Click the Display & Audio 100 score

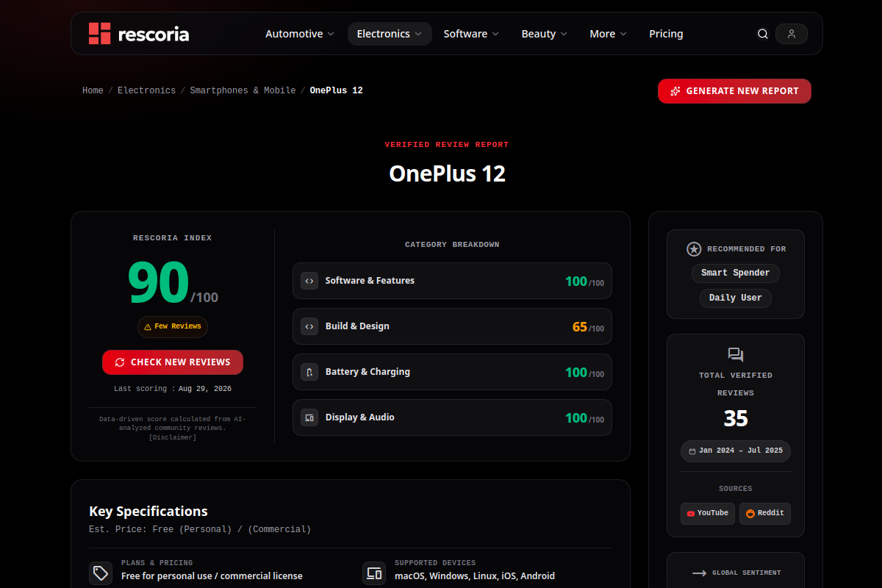pyautogui.click(x=576, y=418)
